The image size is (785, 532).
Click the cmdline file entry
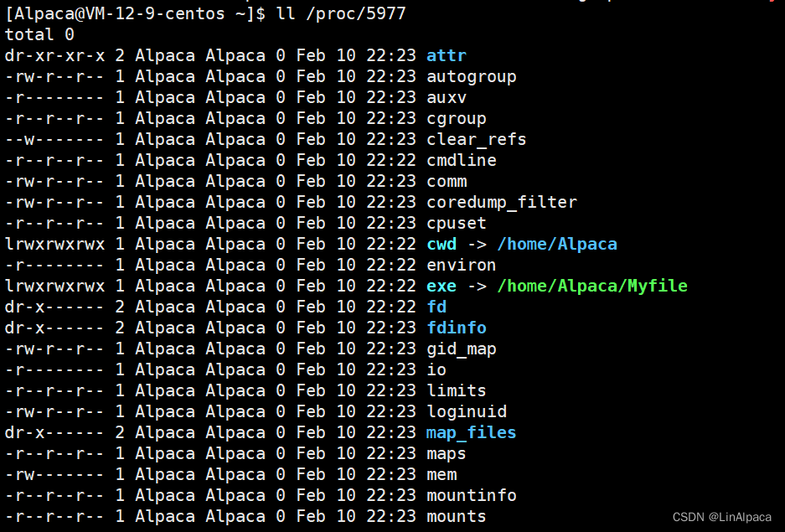coord(461,161)
